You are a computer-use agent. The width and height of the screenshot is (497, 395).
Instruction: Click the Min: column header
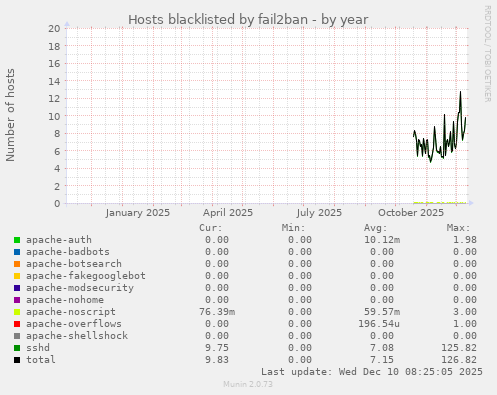point(293,228)
